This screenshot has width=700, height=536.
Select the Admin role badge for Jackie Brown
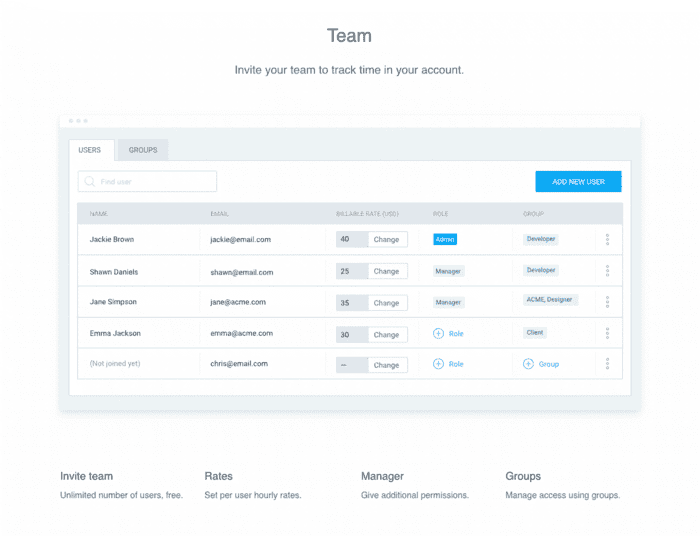(x=445, y=239)
